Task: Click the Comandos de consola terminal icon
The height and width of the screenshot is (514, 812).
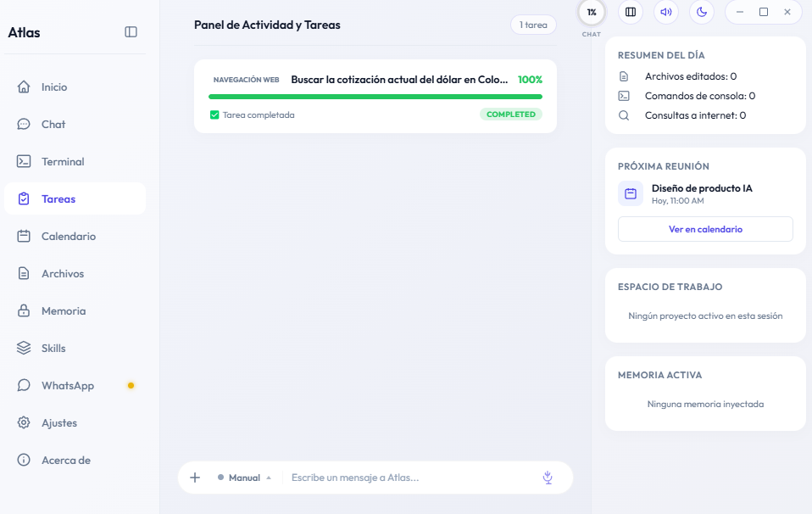Action: pos(624,96)
